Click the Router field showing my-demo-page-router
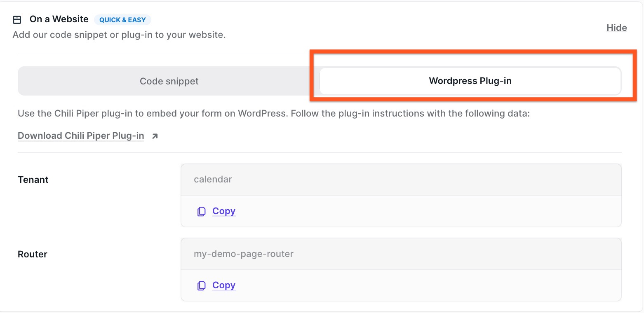Viewport: 644px width, 313px height. coord(401,254)
